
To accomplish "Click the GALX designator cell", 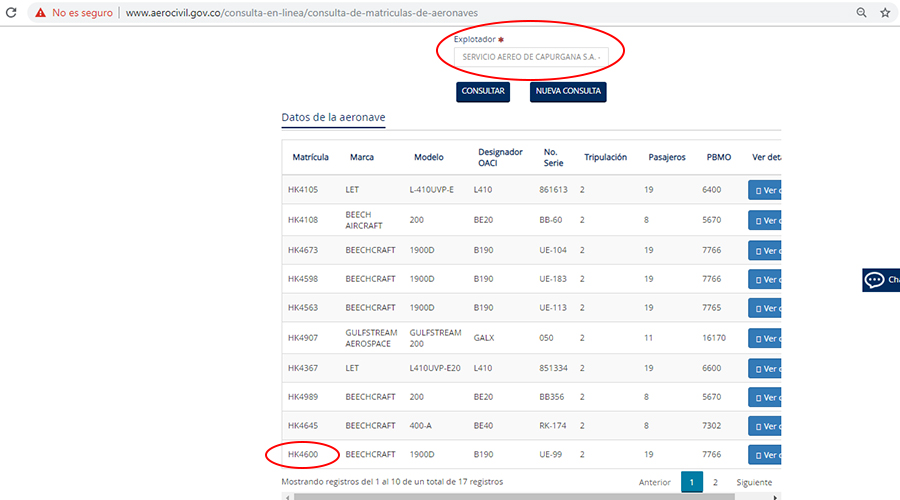I will (x=484, y=338).
